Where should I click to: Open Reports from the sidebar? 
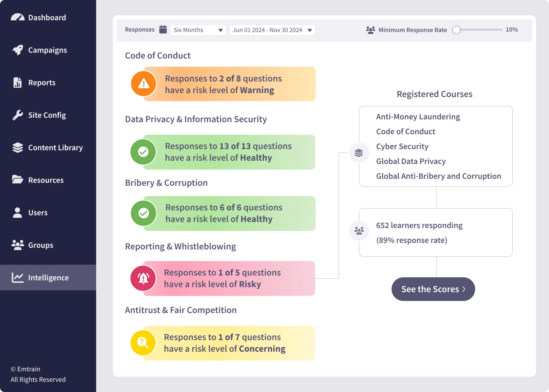click(42, 82)
